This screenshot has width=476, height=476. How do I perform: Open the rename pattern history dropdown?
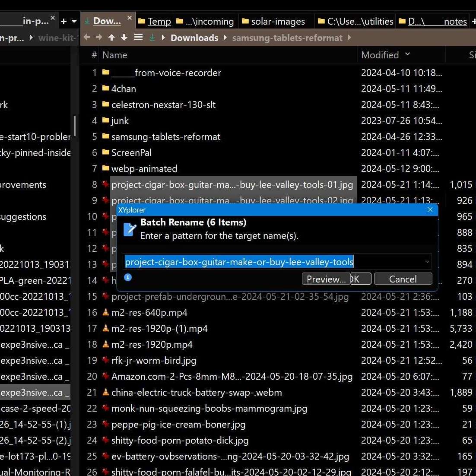pyautogui.click(x=427, y=262)
